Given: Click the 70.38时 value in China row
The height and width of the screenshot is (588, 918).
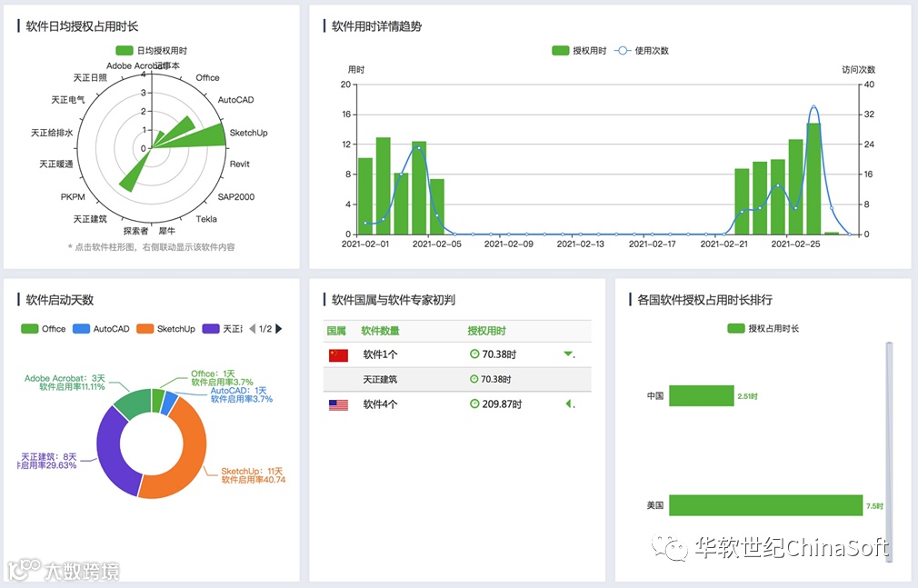Looking at the screenshot, I should [x=499, y=354].
